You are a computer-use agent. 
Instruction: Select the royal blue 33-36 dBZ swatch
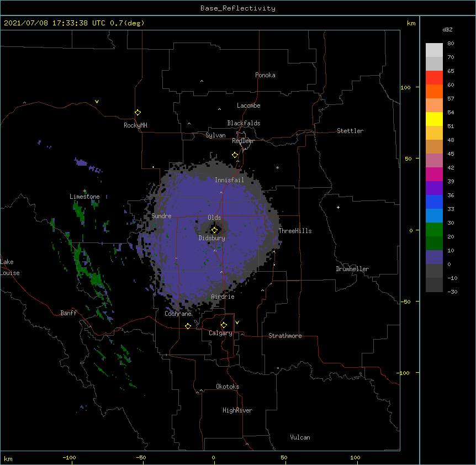pyautogui.click(x=434, y=202)
